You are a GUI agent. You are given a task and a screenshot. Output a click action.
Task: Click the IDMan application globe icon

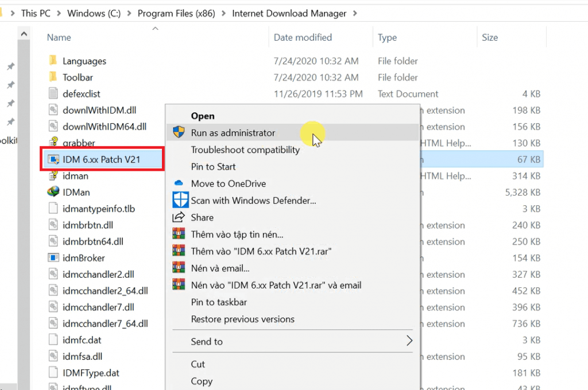[53, 192]
